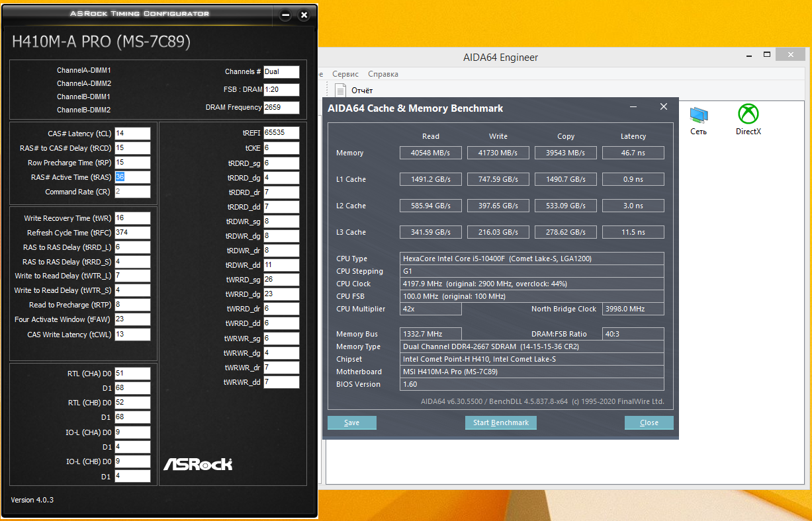Click the Refresh Cycle Time (tRFC) field
The width and height of the screenshot is (812, 521).
coord(132,233)
